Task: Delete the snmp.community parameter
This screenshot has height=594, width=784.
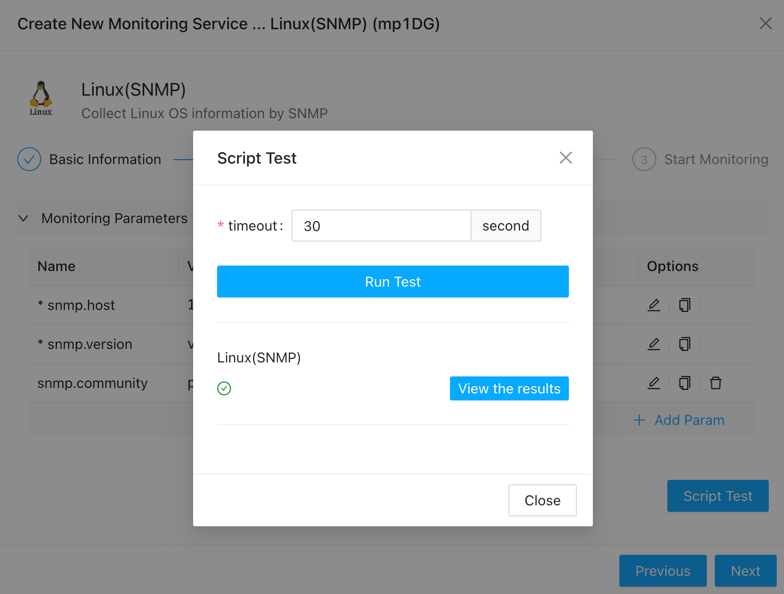Action: (x=716, y=383)
